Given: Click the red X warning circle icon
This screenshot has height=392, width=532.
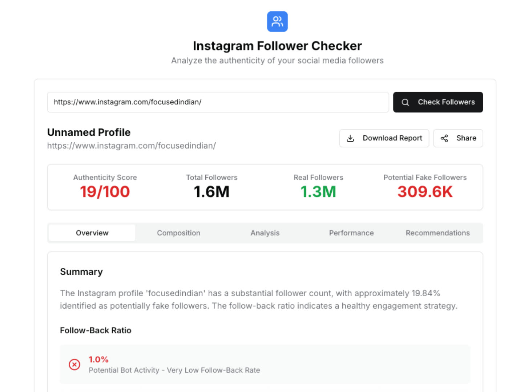Looking at the screenshot, I should point(74,364).
